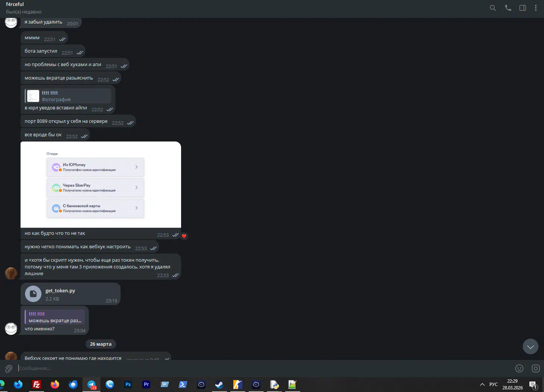Click the paperclip attach file icon
The height and width of the screenshot is (392, 544).
(x=9, y=369)
